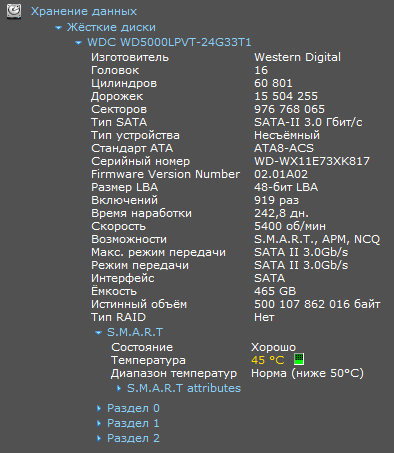
Task: Click the cylinders value 60 801
Action: (273, 83)
